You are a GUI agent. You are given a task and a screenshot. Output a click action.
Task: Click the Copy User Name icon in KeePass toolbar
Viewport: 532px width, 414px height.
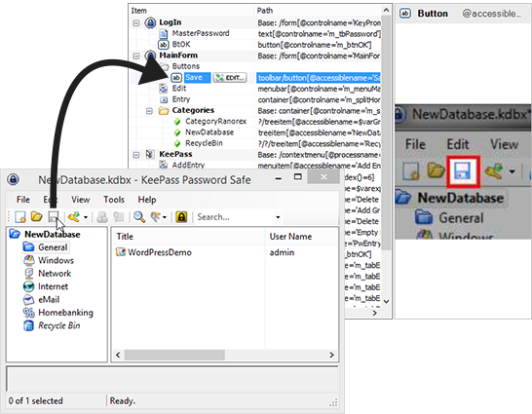coord(102,217)
